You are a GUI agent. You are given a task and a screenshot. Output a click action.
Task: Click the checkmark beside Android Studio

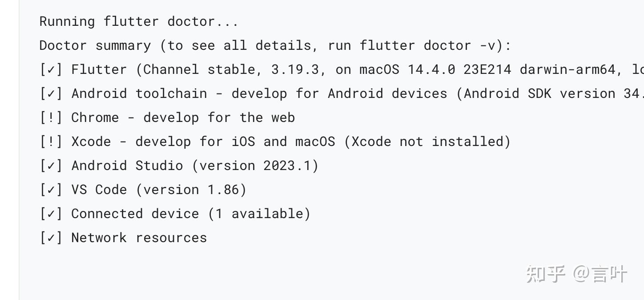click(x=51, y=166)
